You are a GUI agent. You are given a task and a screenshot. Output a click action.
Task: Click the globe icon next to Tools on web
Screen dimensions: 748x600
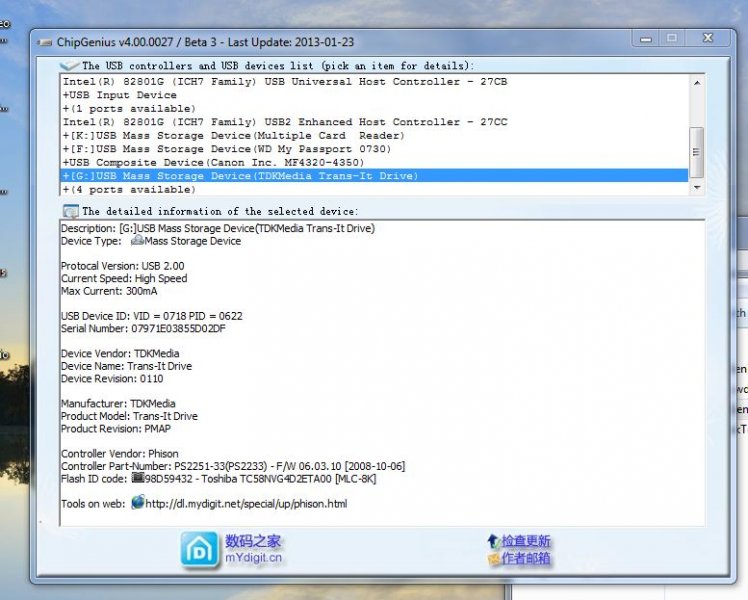tap(137, 503)
